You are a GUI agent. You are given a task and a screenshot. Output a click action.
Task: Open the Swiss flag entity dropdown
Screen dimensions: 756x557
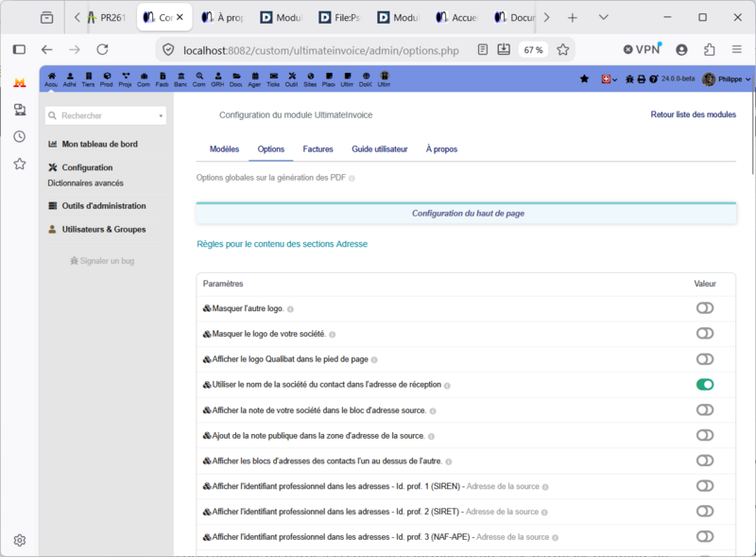click(x=609, y=78)
